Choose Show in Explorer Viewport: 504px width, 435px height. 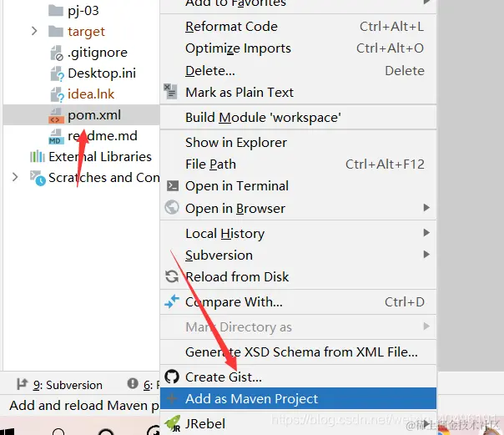pyautogui.click(x=298, y=143)
